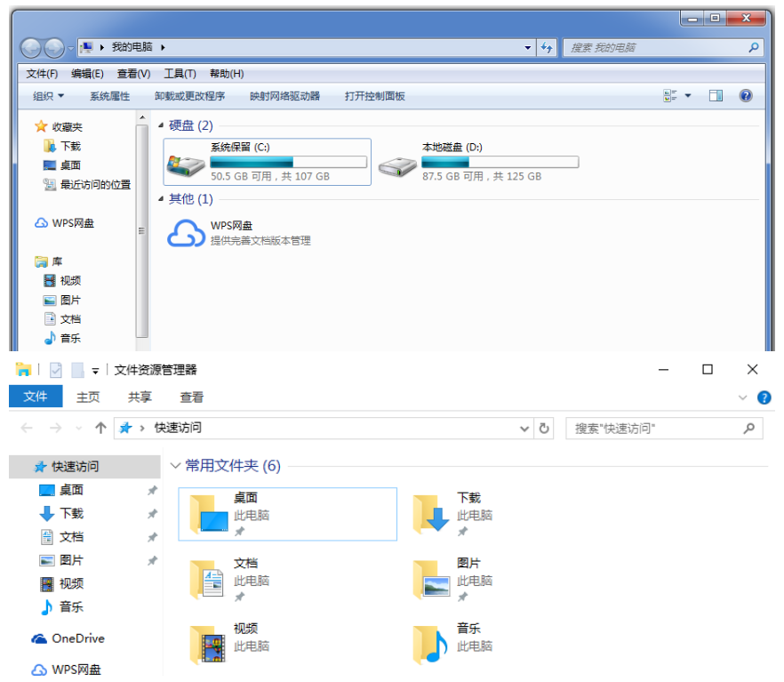Expand the ribbon with the chevron in 文件资源管理器

coord(742,397)
